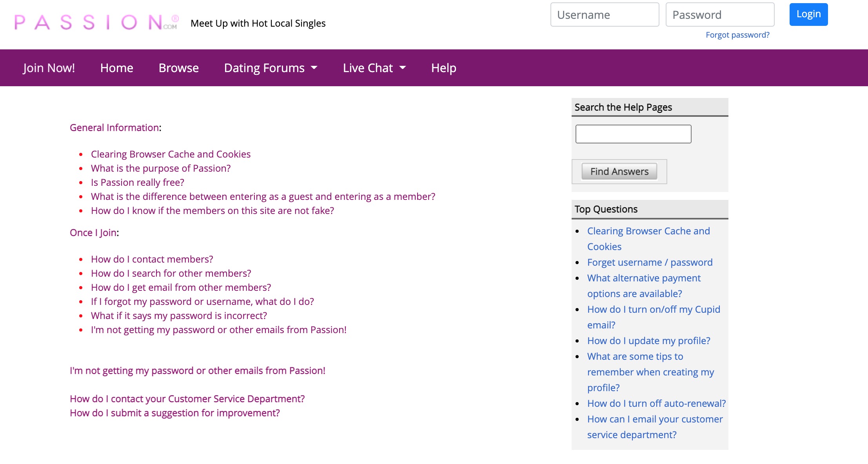Focus the Username input field
Image resolution: width=868 pixels, height=464 pixels.
(x=605, y=14)
